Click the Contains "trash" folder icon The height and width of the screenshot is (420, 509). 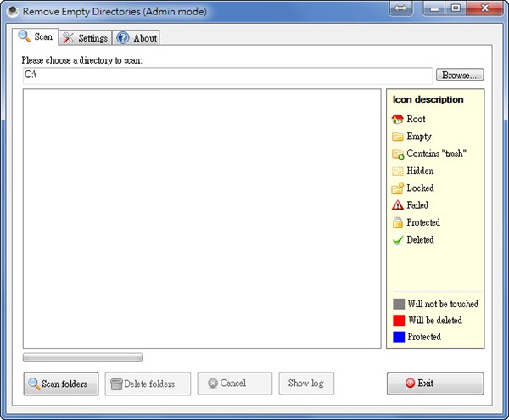398,154
